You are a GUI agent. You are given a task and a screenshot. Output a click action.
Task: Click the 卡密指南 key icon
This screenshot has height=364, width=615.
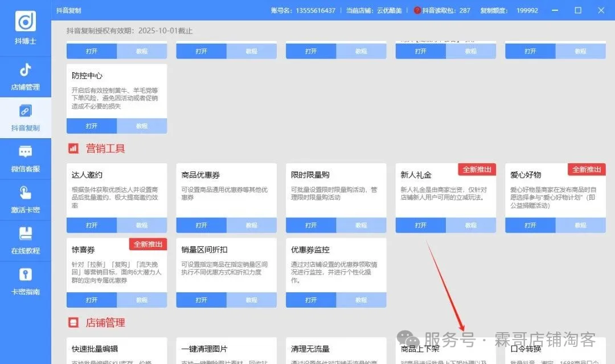click(x=25, y=275)
